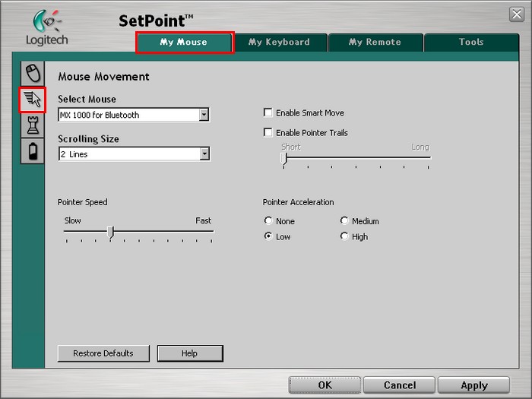532x399 pixels.
Task: Open the game settings chess rook icon
Action: click(x=33, y=125)
